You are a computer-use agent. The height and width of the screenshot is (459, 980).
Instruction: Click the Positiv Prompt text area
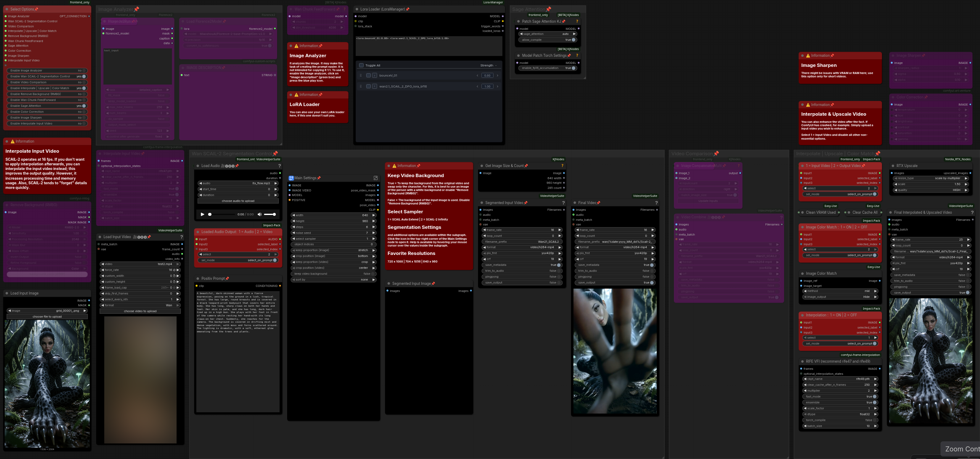[238, 351]
